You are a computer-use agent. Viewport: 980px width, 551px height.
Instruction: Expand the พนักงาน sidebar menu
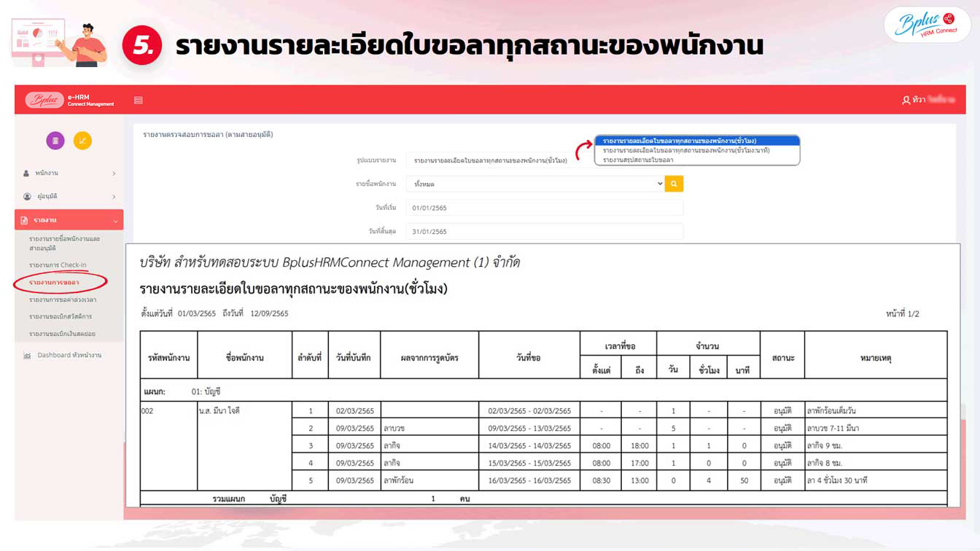click(x=69, y=173)
